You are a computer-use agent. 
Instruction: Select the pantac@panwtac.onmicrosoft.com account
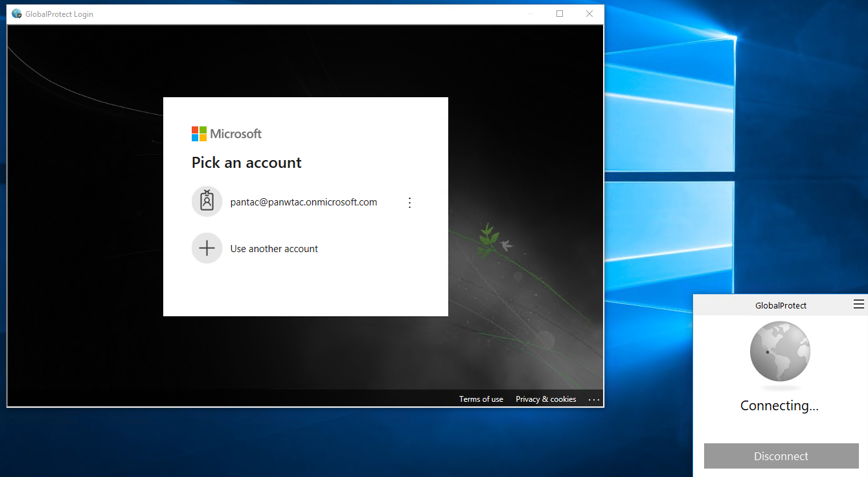click(304, 202)
